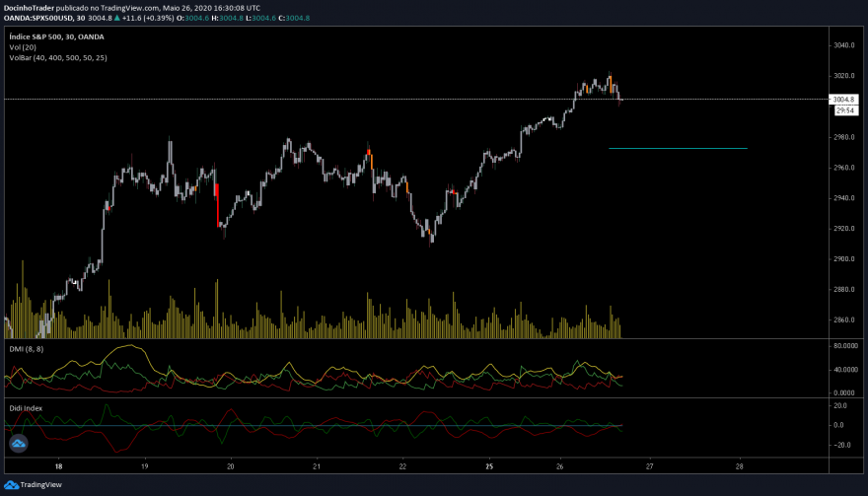
Task: Click the 3040.0 price scale label
Action: click(x=844, y=45)
